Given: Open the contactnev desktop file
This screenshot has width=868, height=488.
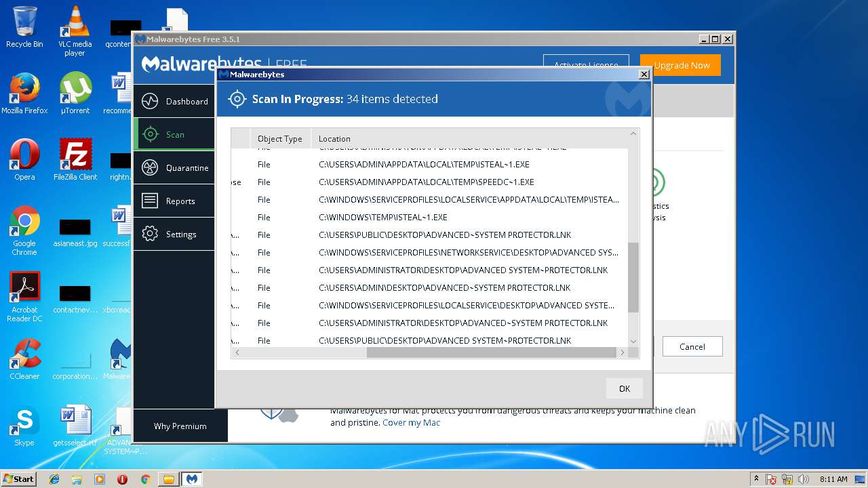Looking at the screenshot, I should pos(75,299).
